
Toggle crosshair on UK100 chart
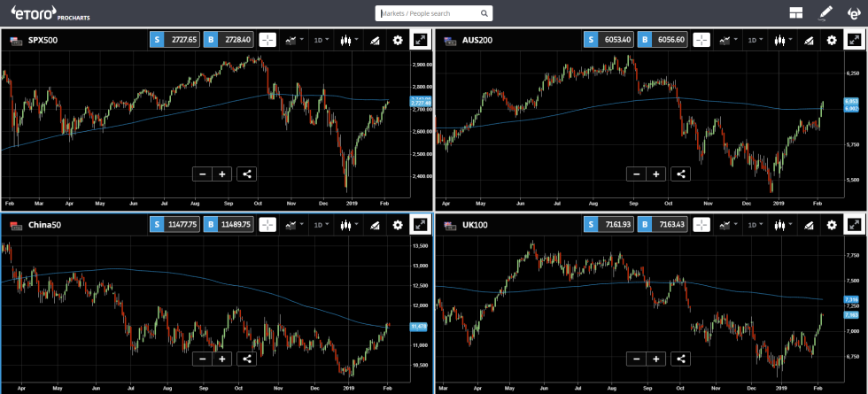(701, 226)
